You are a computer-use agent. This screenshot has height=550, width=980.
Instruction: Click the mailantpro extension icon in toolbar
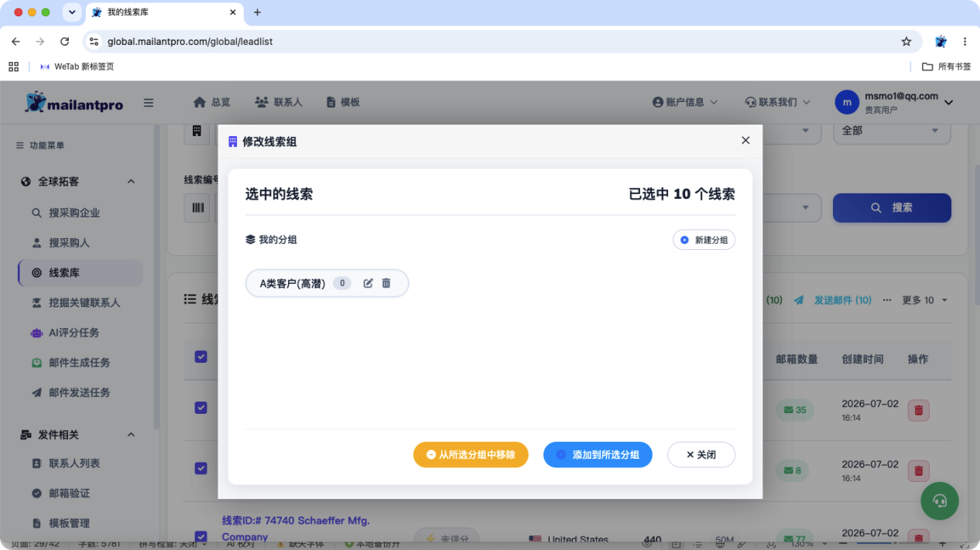(941, 42)
